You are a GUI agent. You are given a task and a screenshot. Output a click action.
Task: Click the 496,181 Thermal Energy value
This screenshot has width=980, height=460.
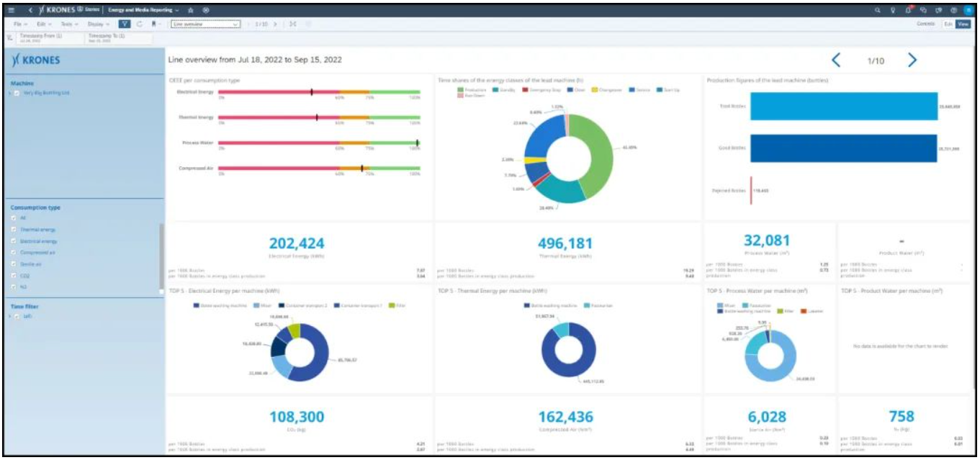[x=567, y=242]
